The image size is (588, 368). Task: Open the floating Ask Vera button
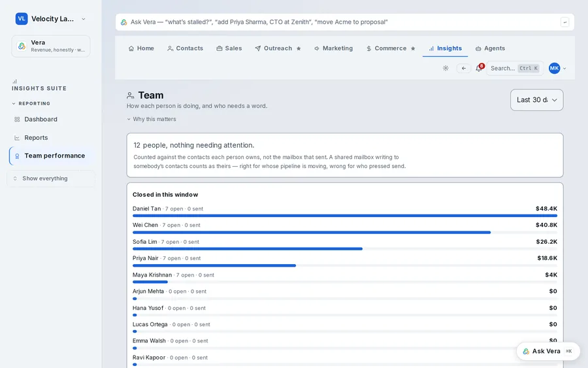548,351
